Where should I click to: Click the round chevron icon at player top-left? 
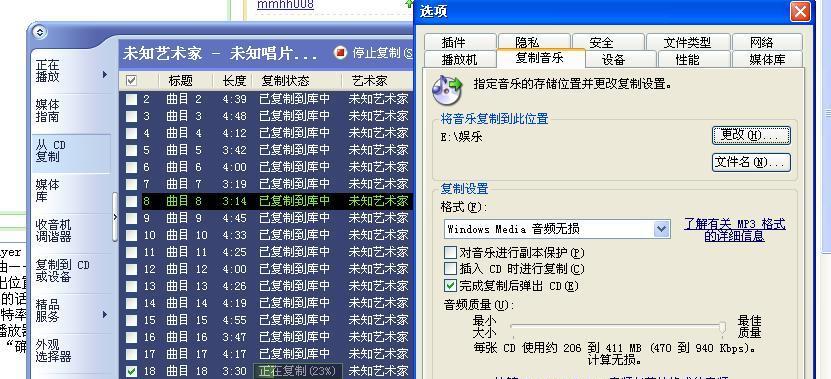(x=40, y=32)
